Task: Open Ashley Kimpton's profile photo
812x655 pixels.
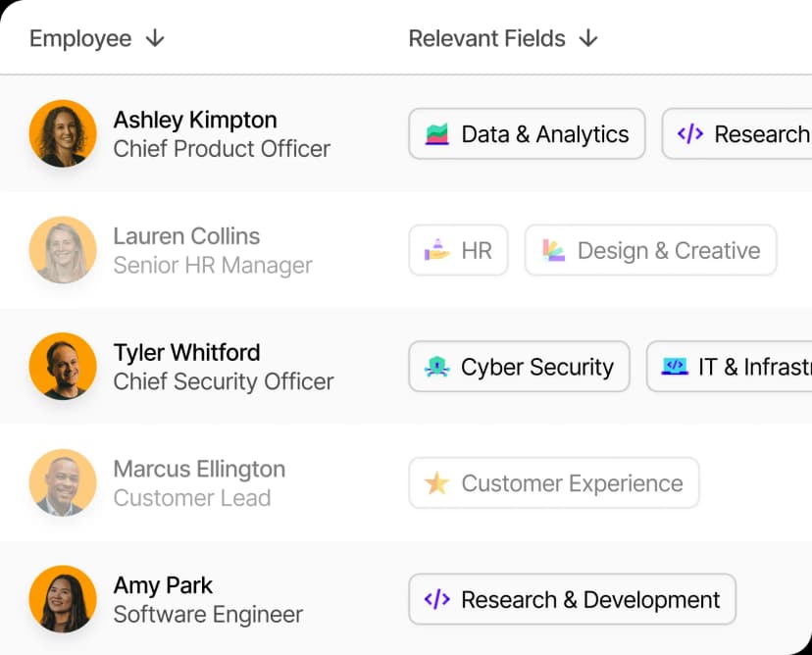Action: 63,134
